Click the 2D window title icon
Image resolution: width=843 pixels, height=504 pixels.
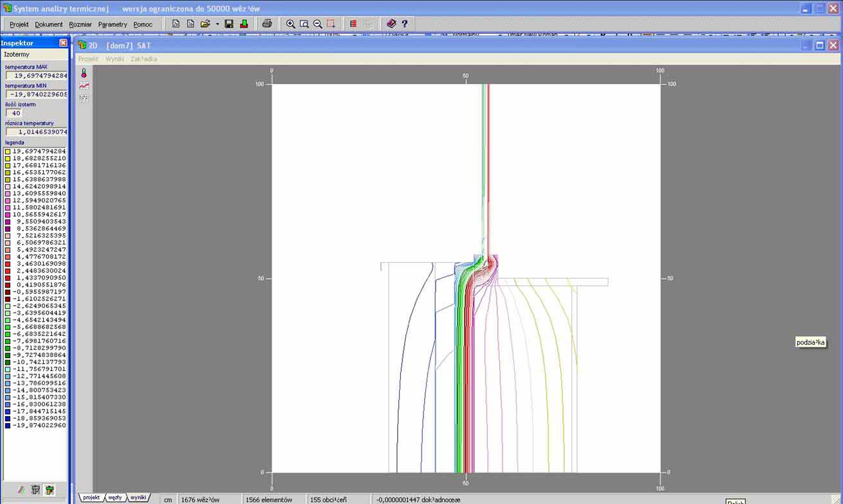[x=82, y=45]
